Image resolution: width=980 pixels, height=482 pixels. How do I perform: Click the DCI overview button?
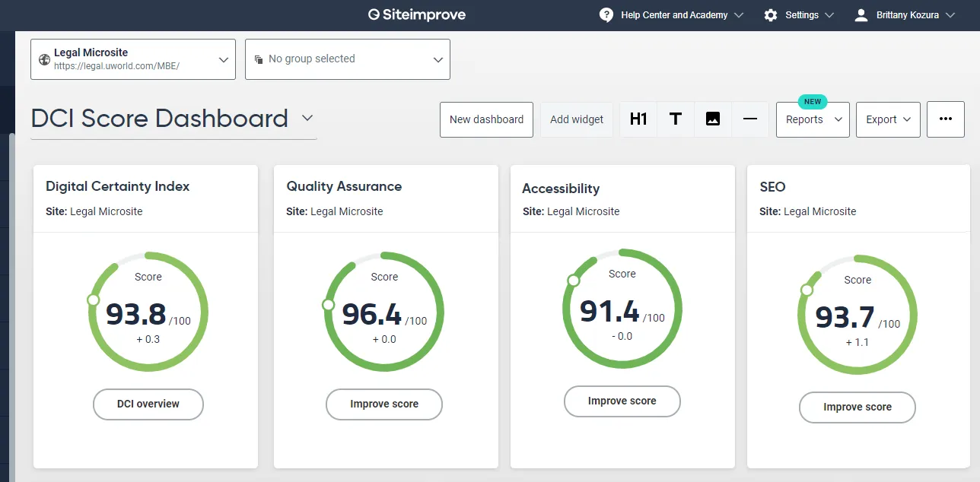(x=148, y=404)
